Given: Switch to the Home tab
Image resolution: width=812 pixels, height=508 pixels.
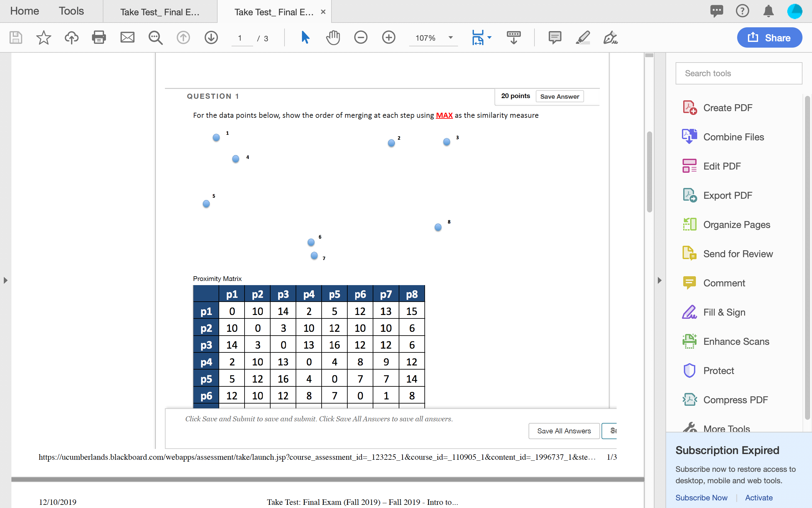Looking at the screenshot, I should point(24,11).
